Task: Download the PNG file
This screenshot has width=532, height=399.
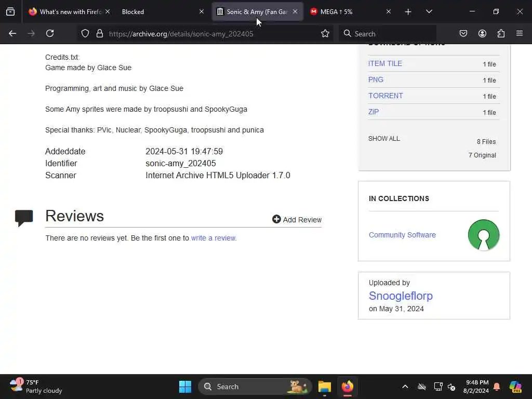Action: pyautogui.click(x=376, y=79)
